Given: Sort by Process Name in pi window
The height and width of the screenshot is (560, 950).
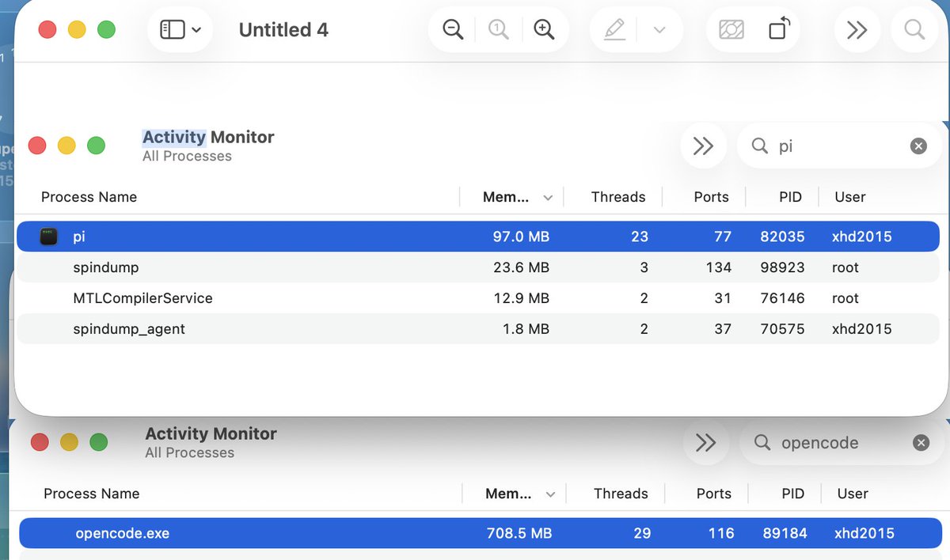Looking at the screenshot, I should coord(89,197).
